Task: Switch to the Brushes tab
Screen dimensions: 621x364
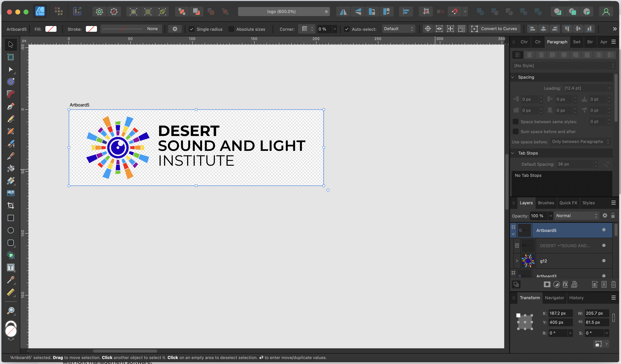Action: point(545,203)
